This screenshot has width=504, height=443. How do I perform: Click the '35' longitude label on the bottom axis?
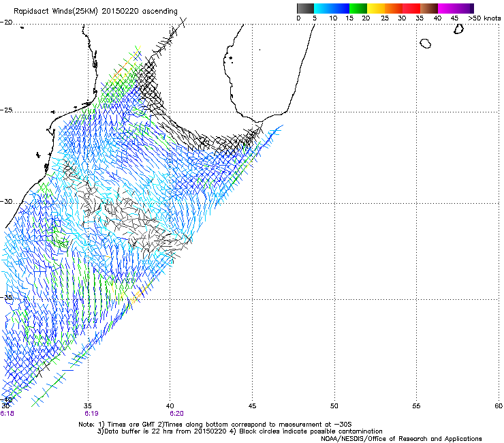coord(87,406)
